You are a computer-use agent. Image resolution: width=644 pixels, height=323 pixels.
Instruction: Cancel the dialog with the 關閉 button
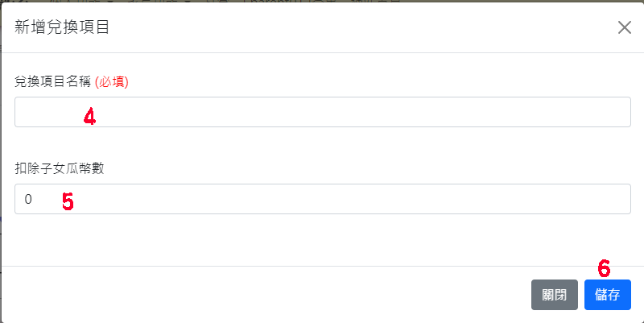555,295
